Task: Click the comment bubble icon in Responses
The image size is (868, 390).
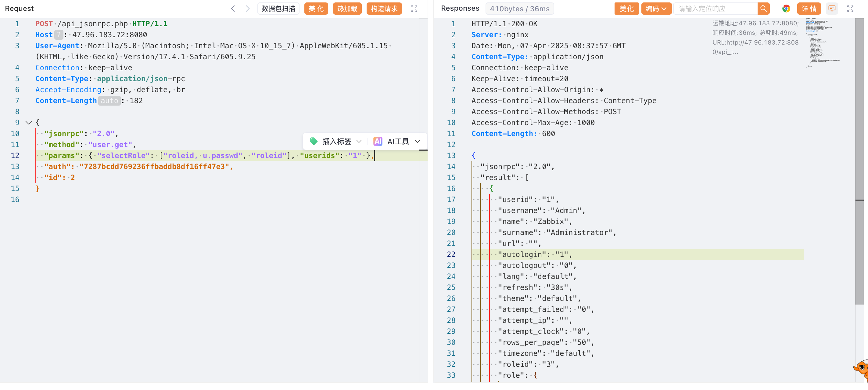Action: (x=832, y=9)
